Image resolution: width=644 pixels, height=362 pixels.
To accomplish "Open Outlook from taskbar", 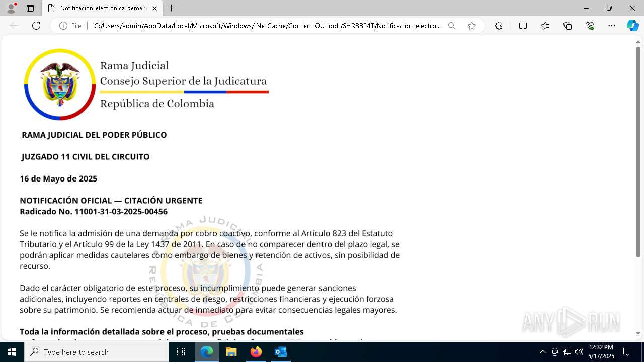I will pos(280,352).
